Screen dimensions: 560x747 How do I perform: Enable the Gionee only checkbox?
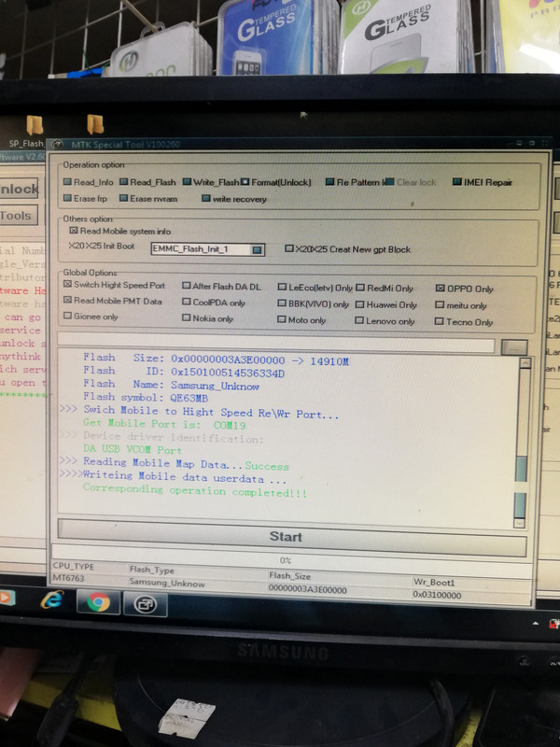pos(67,316)
